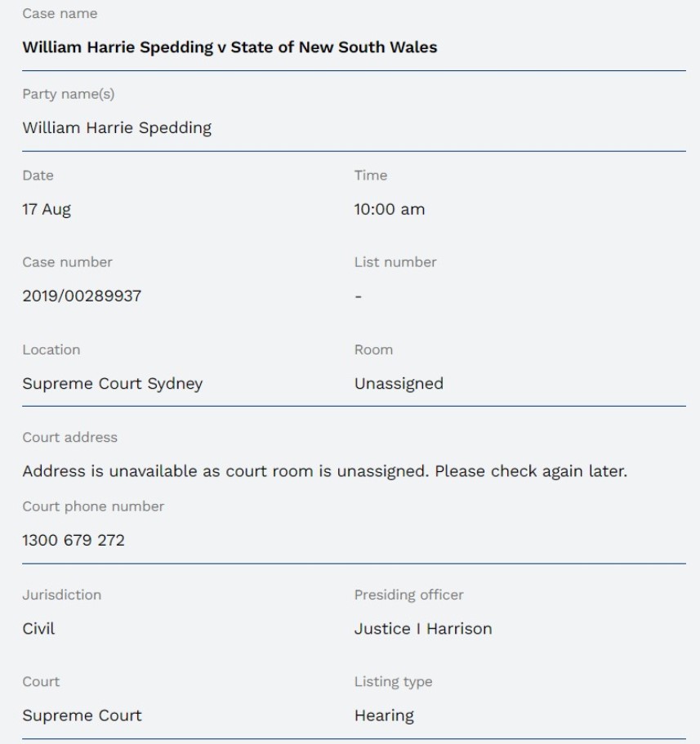The width and height of the screenshot is (700, 744).
Task: Select case number 2019/00289937
Action: click(82, 296)
